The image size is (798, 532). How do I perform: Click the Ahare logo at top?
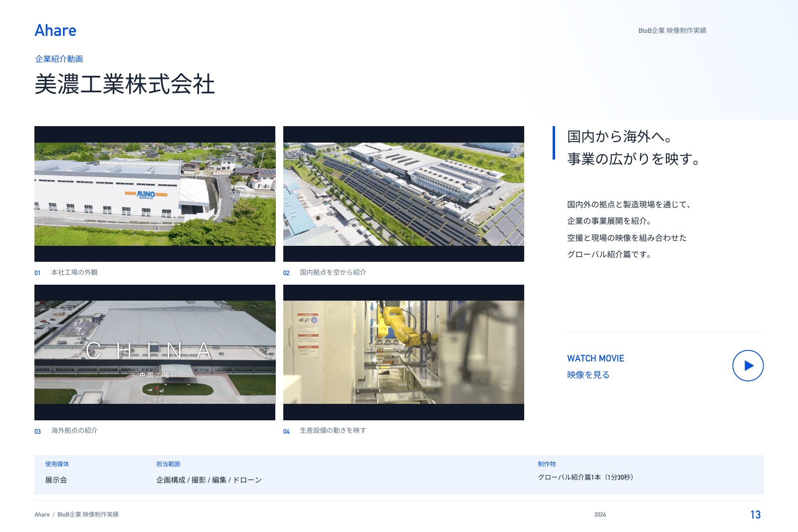tap(55, 30)
